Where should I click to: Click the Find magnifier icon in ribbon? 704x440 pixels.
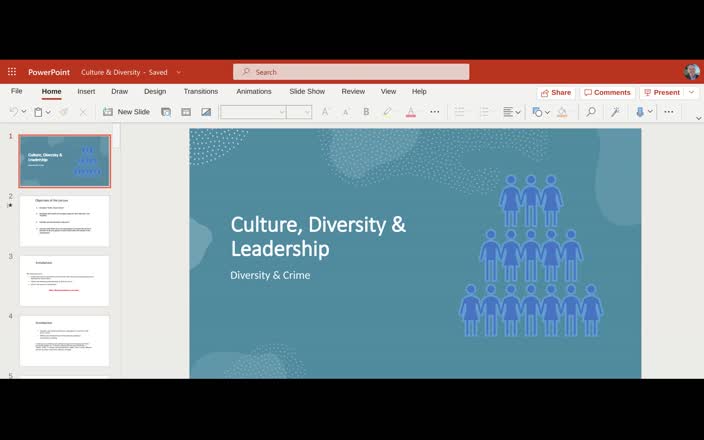[x=591, y=112]
